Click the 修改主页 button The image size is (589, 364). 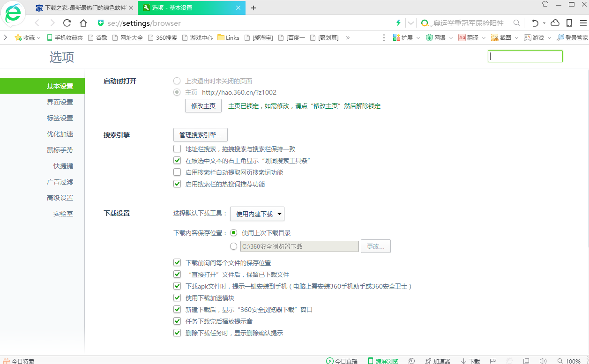203,105
